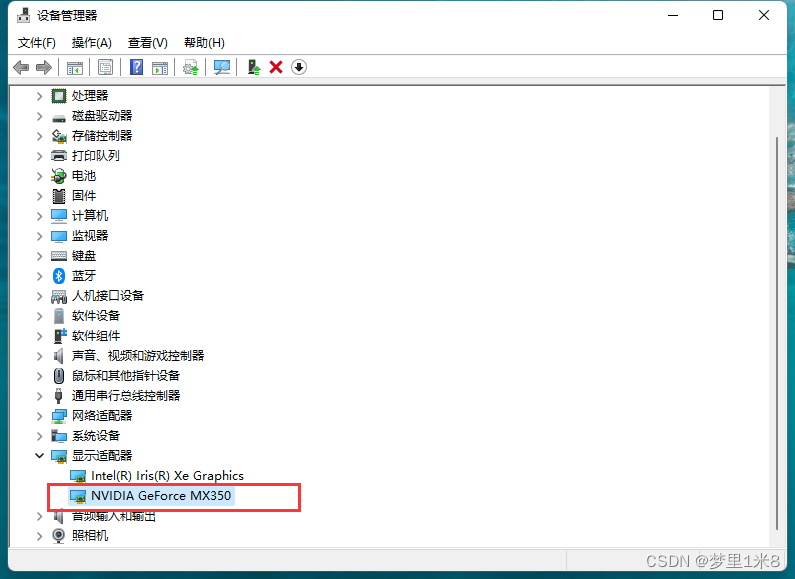Open the 文件(F) menu
The width and height of the screenshot is (795, 579).
tap(37, 43)
